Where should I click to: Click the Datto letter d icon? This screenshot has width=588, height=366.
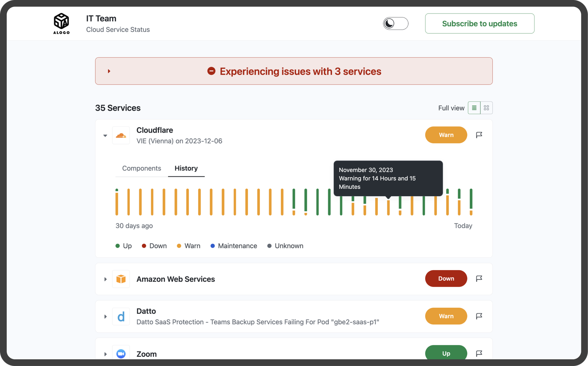[x=121, y=317]
